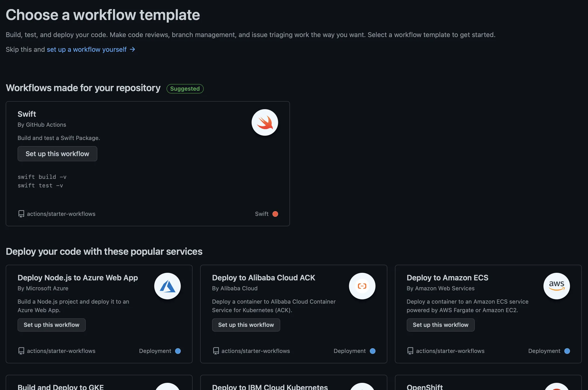Click the Microsoft Azure logo icon
The width and height of the screenshot is (588, 390).
point(167,286)
